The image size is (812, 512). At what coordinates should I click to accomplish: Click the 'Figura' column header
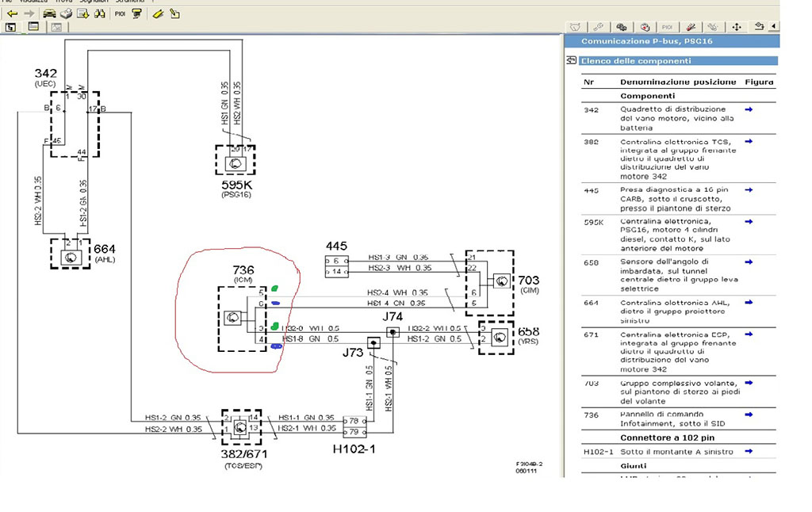[759, 82]
